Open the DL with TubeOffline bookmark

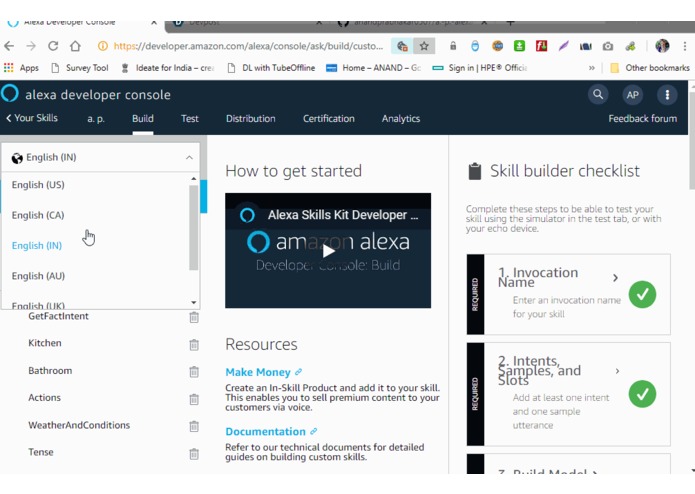[x=271, y=68]
